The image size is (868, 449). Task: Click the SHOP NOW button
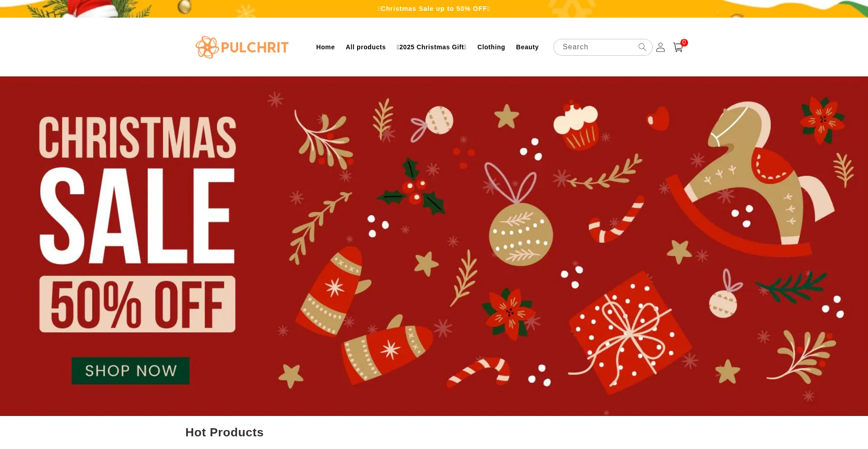[x=131, y=371]
